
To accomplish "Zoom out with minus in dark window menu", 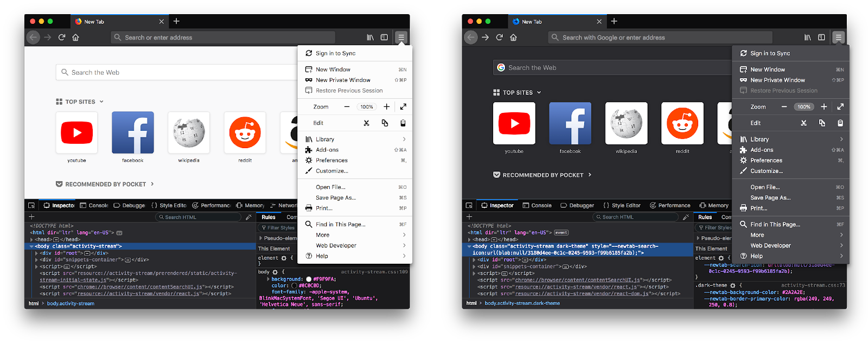I will (x=784, y=107).
